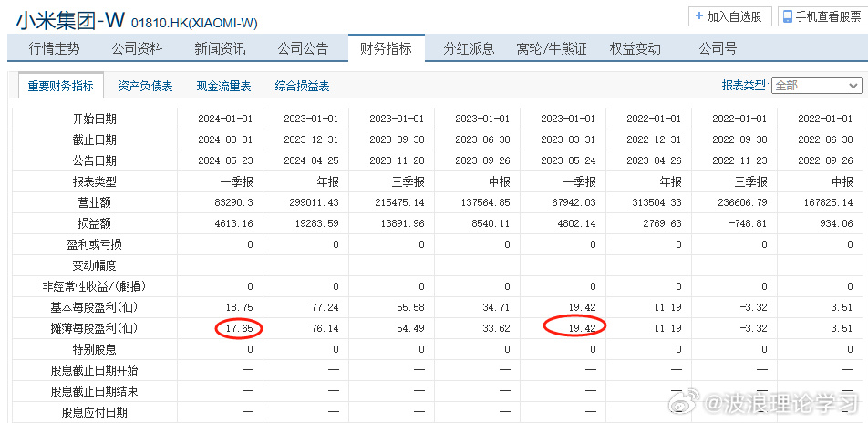This screenshot has height=423, width=868.
Task: Click the revenue value 83290.3
Action: [232, 202]
